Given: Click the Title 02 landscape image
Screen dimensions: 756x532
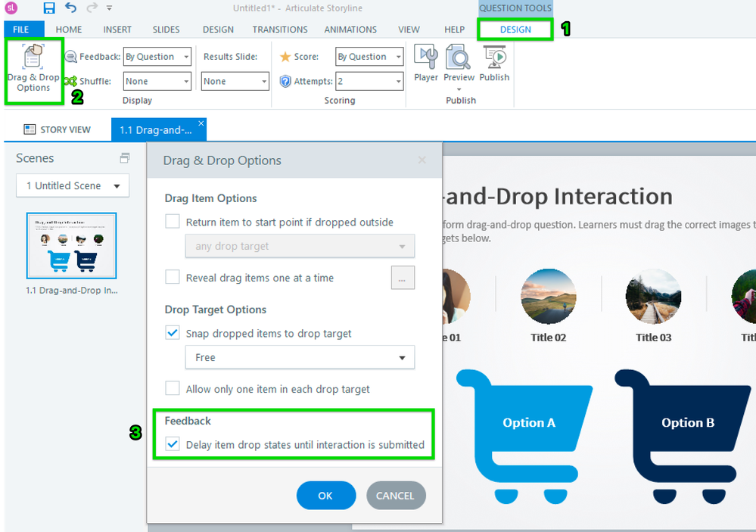Looking at the screenshot, I should pos(548,296).
